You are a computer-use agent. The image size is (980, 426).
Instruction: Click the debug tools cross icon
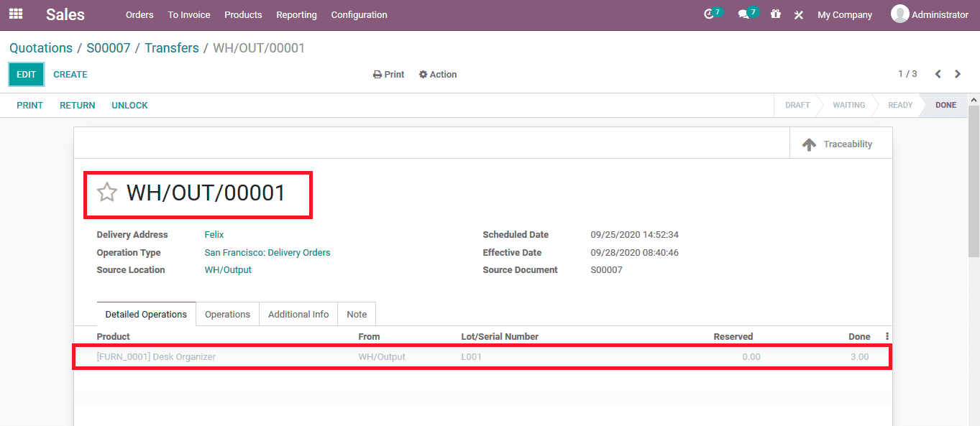click(798, 14)
